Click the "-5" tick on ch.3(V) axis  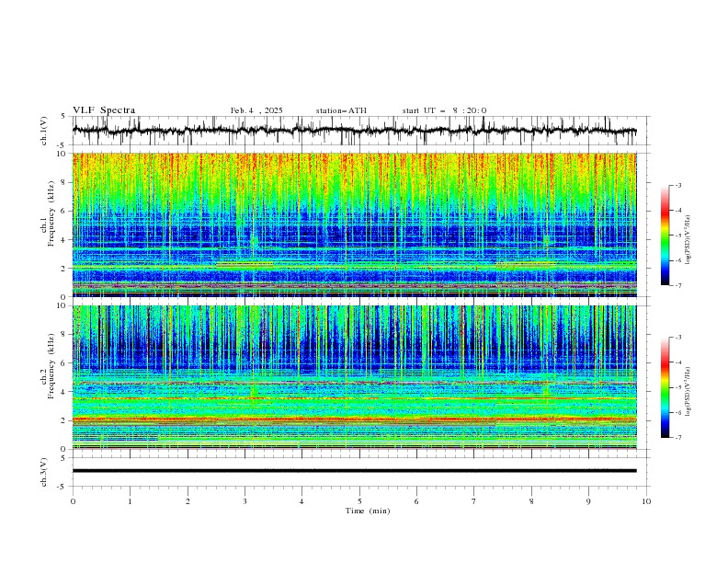pyautogui.click(x=62, y=487)
